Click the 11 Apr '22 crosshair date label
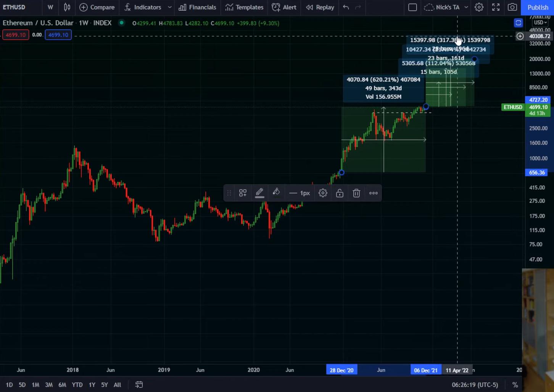554x392 pixels. [457, 370]
